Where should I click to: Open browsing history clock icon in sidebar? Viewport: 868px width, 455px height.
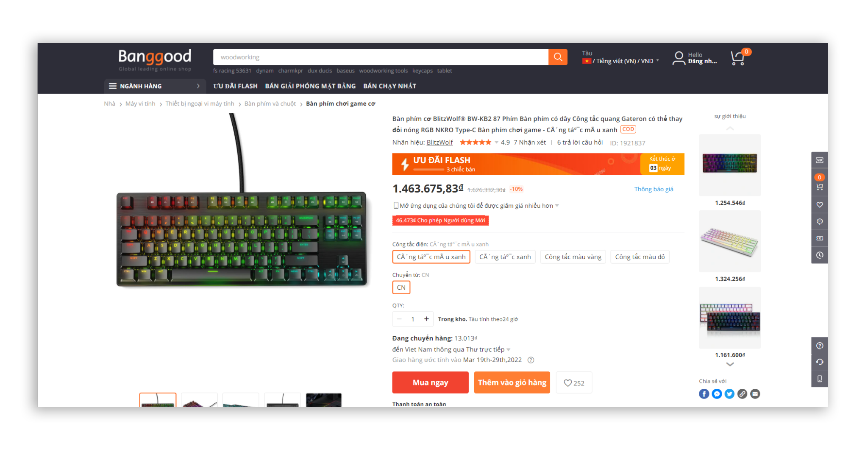pos(820,255)
